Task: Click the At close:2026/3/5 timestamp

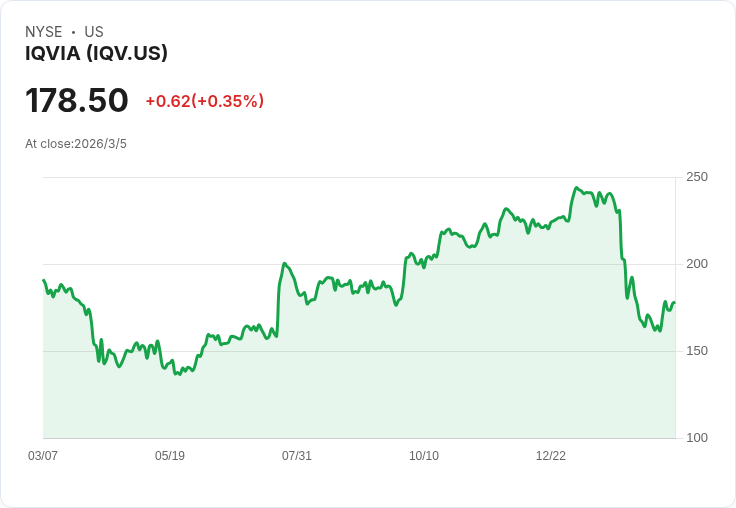Action: 76,144
